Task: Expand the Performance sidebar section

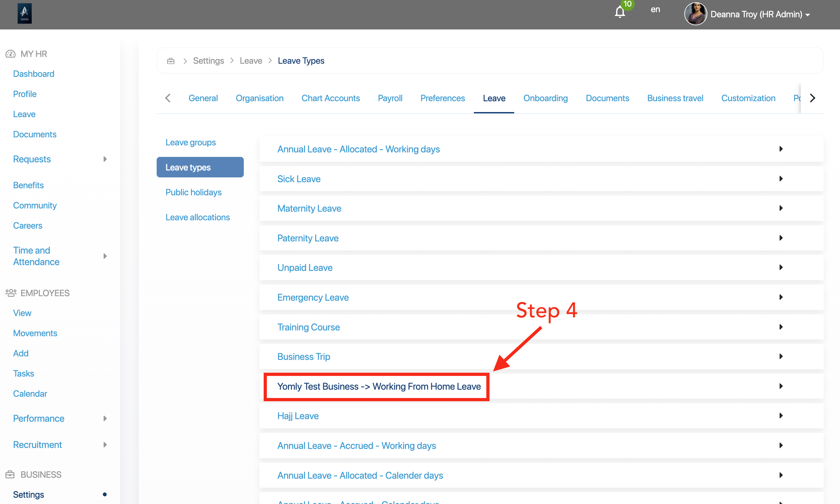Action: click(x=105, y=419)
